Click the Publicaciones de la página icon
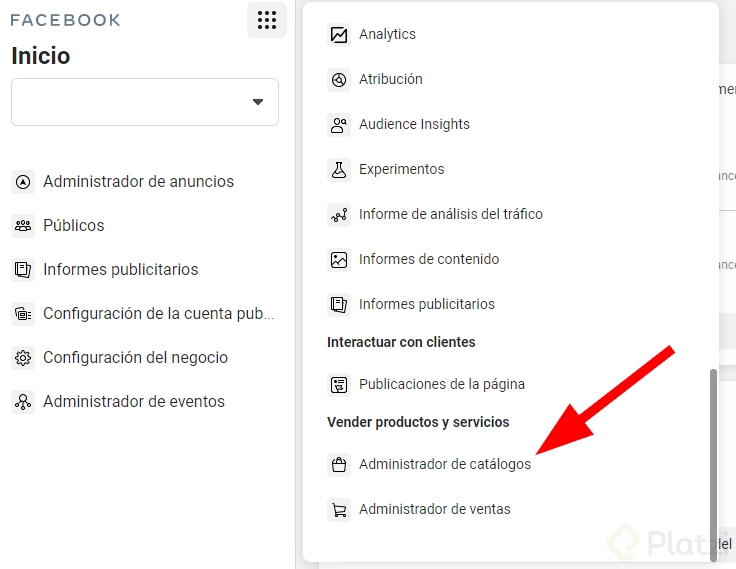 339,385
